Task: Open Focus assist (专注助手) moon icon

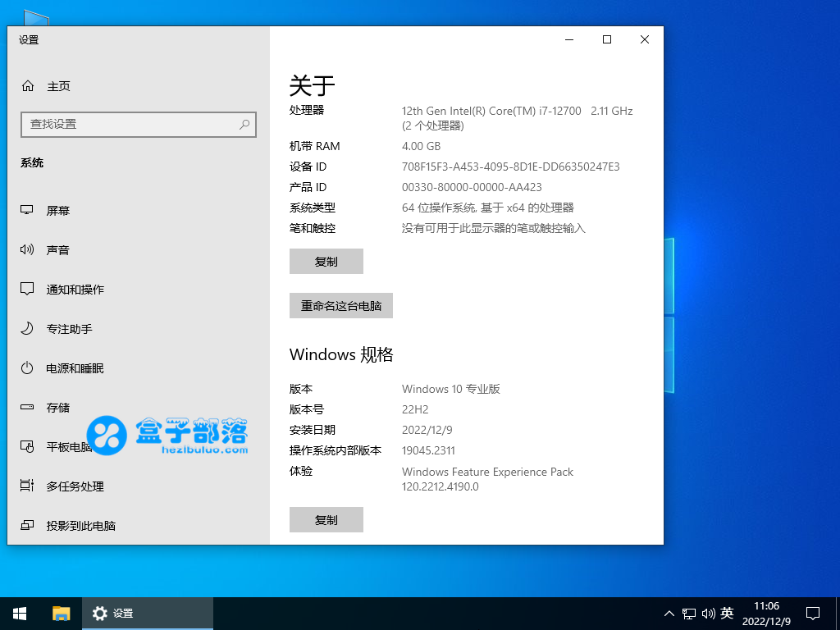Action: [27, 328]
